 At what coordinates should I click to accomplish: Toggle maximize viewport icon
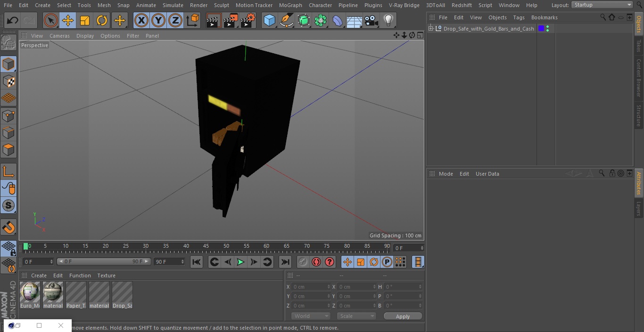pyautogui.click(x=420, y=35)
